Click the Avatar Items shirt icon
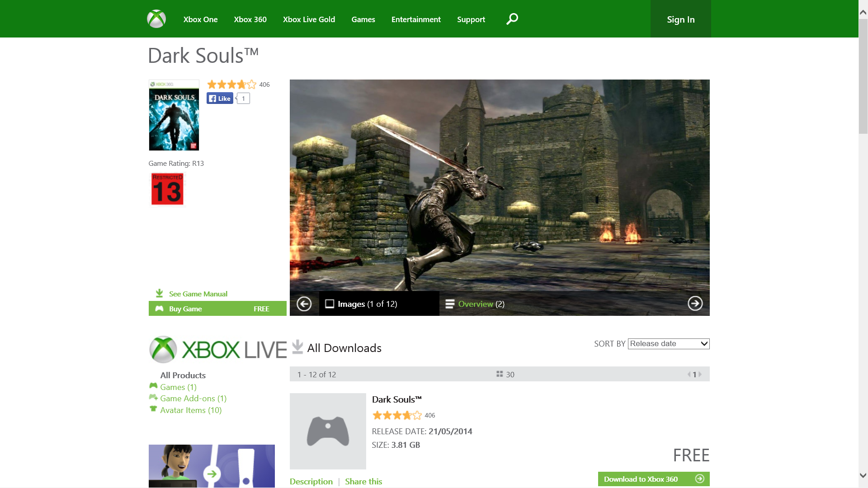Viewport: 868px width, 488px height. point(153,409)
